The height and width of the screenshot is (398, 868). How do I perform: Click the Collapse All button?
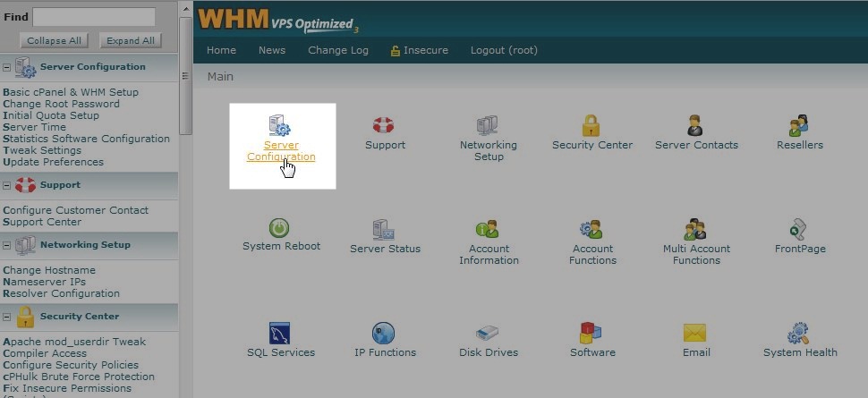[x=55, y=40]
